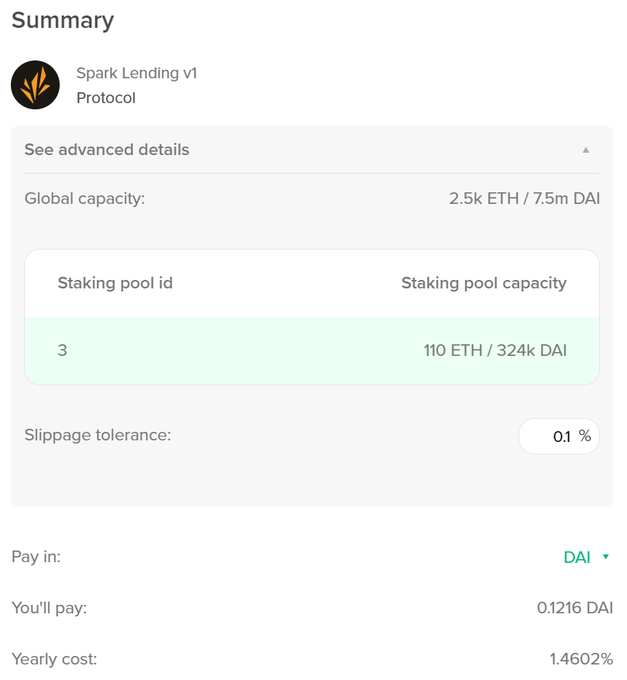
Task: Click the Spark Lending v1 product name
Action: pyautogui.click(x=137, y=73)
